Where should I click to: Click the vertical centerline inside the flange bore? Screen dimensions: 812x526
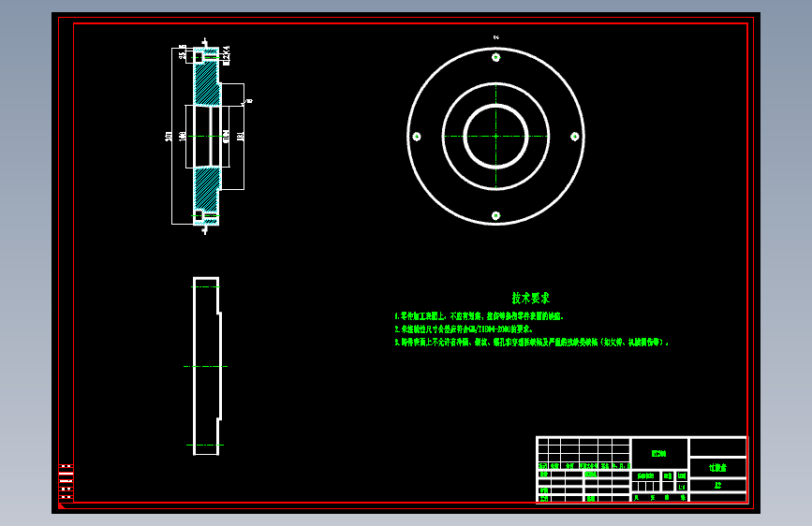coord(495,136)
